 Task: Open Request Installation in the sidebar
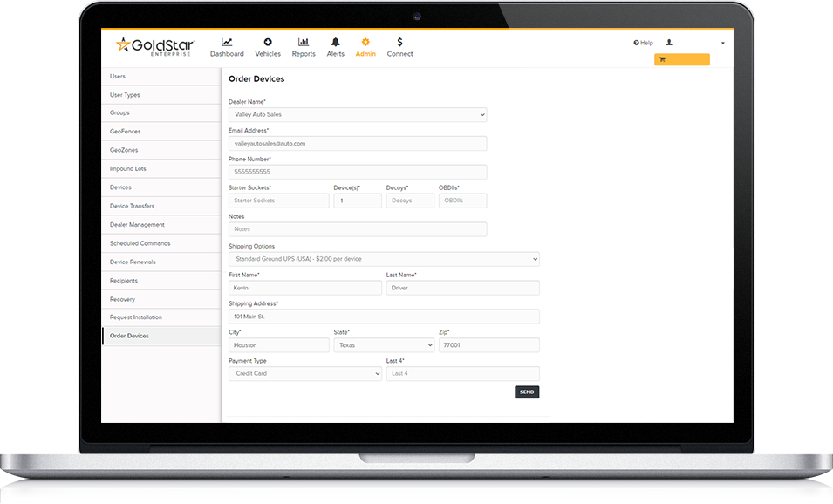(161, 317)
